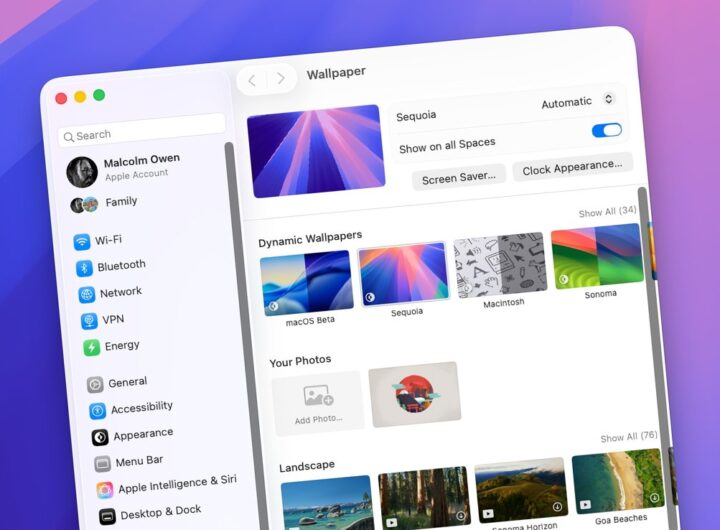
Task: Click video play badge on Sonoma Horizon
Action: (x=487, y=513)
